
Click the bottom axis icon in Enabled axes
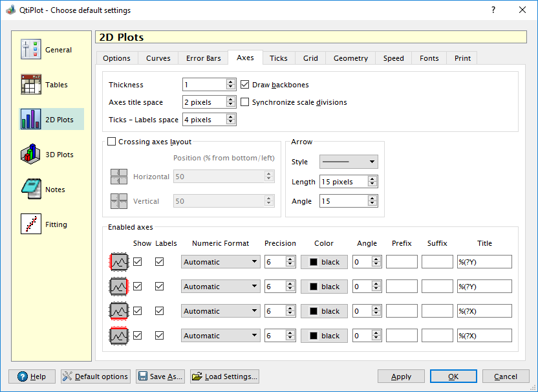[x=119, y=311]
